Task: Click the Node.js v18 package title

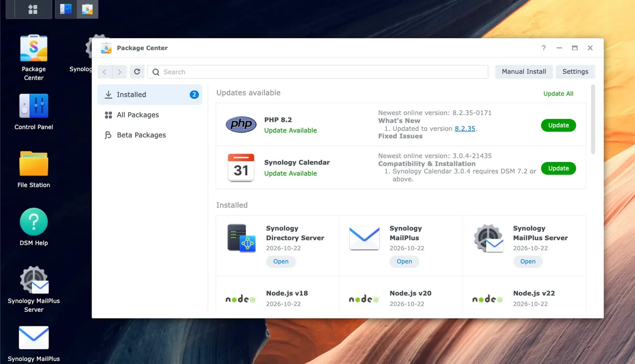Action: point(287,293)
